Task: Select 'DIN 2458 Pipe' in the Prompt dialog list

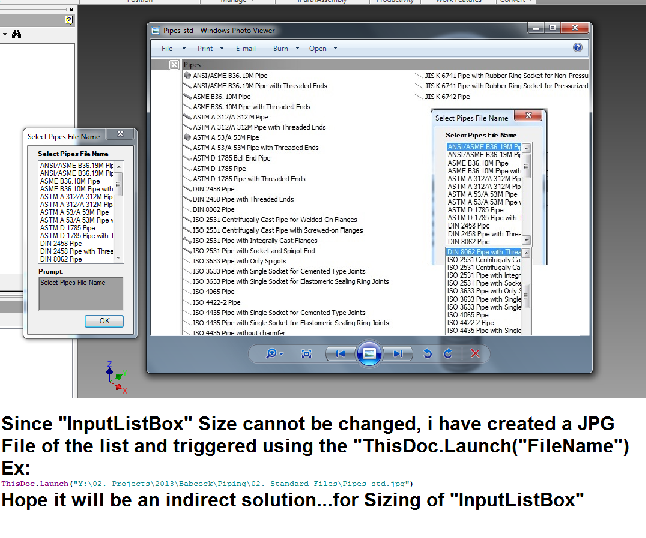Action: tap(61, 243)
